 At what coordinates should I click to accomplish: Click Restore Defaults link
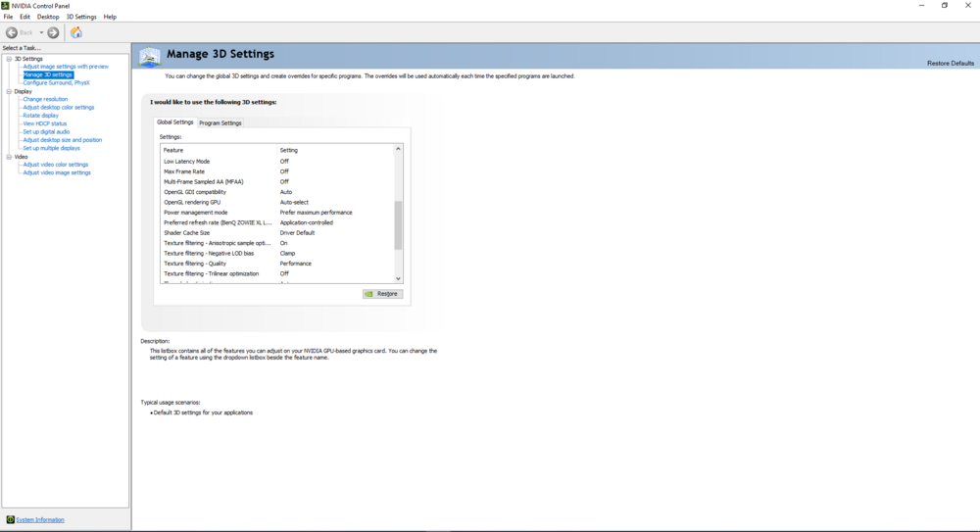tap(950, 63)
